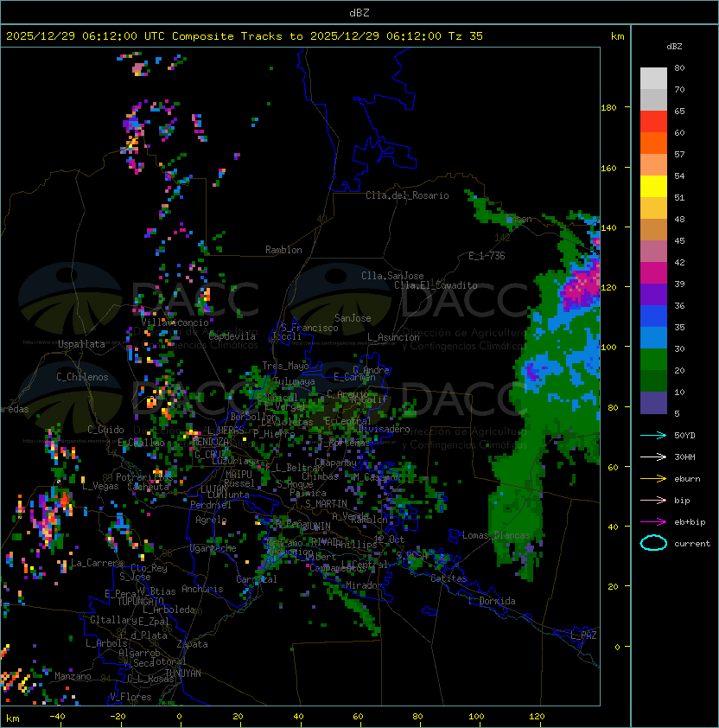
Task: Pick the light gray swatch below 80
Action: pos(653,78)
